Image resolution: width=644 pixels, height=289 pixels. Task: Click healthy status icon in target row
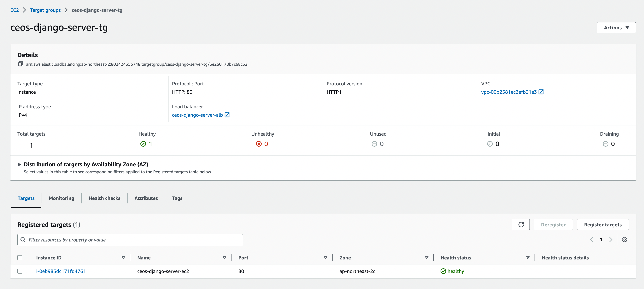click(x=443, y=271)
